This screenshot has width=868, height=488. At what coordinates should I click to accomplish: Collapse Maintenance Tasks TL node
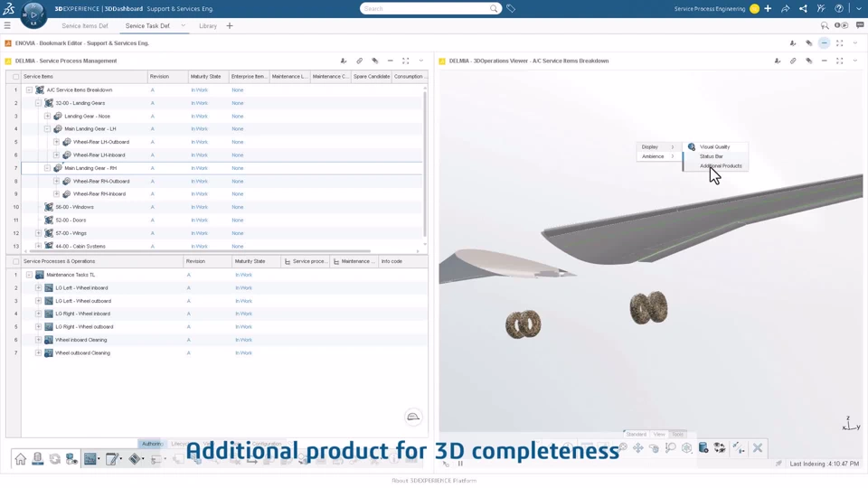[29, 275]
